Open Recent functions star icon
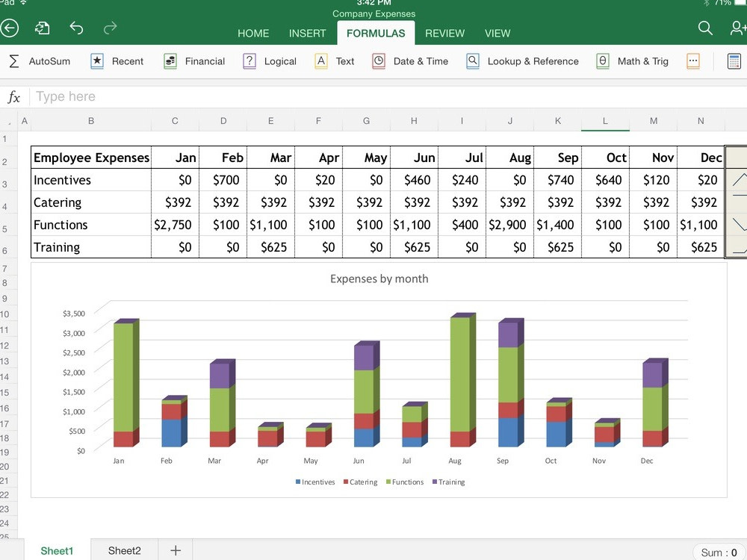This screenshot has width=747, height=560. (97, 61)
